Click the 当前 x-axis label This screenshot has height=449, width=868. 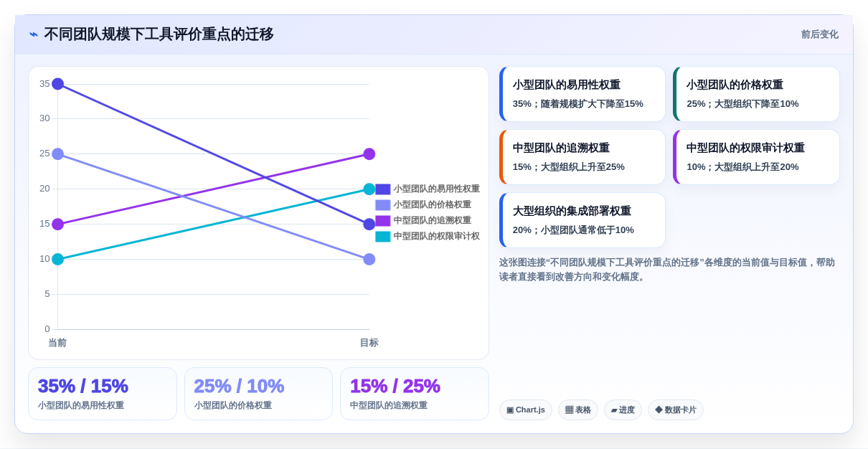57,343
